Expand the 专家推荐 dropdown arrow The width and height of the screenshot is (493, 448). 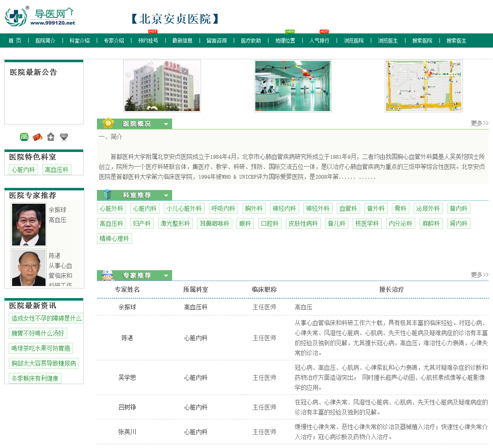click(x=166, y=276)
